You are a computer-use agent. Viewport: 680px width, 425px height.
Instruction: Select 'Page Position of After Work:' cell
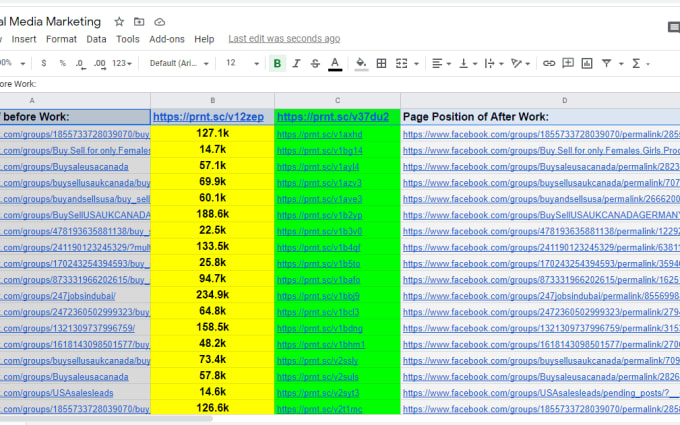[540, 117]
